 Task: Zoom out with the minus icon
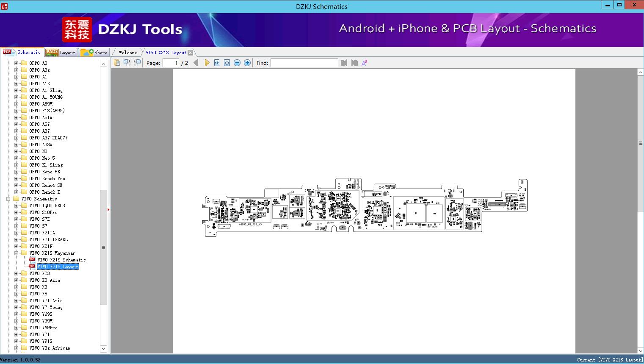pos(237,63)
